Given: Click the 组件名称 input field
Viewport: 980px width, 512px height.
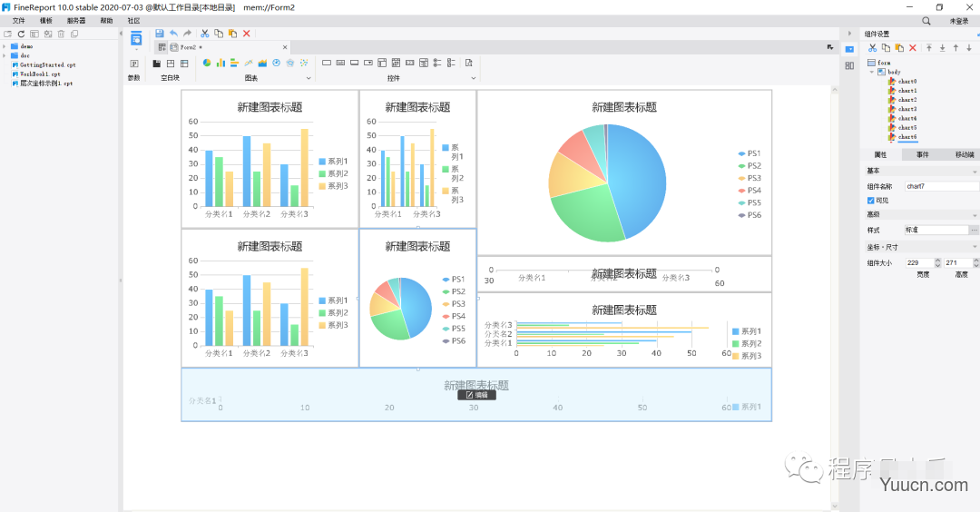Looking at the screenshot, I should coord(941,186).
